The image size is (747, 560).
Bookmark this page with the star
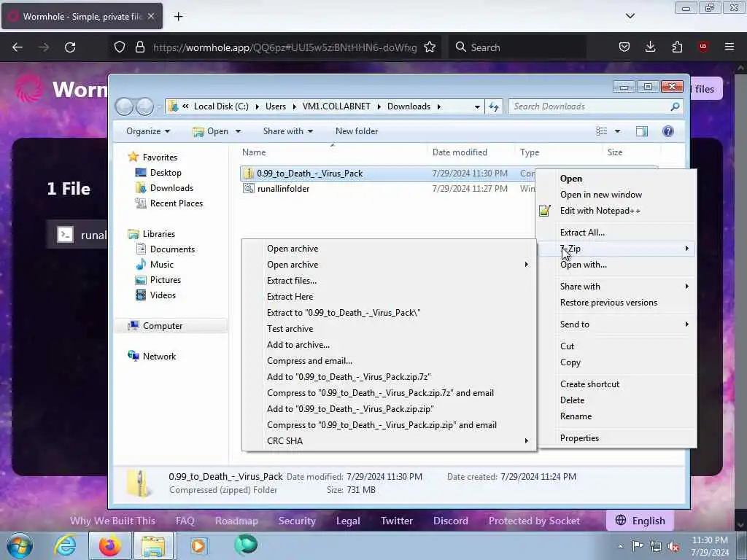(x=430, y=47)
